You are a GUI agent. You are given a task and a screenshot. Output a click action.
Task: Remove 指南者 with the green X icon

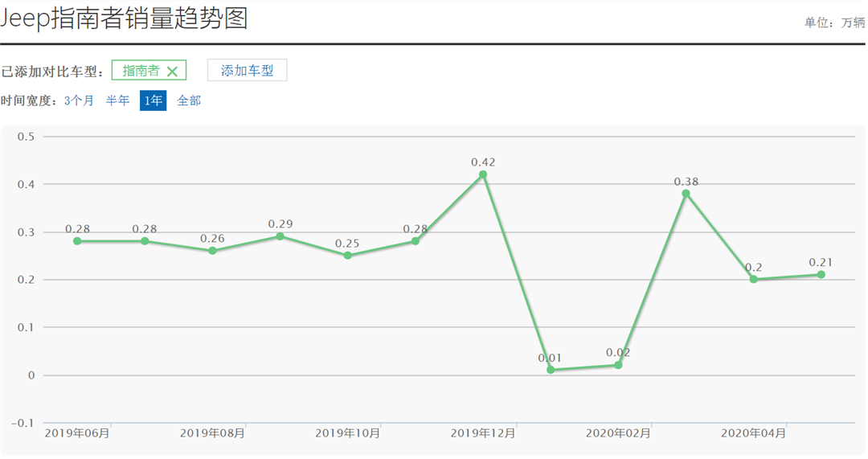172,71
